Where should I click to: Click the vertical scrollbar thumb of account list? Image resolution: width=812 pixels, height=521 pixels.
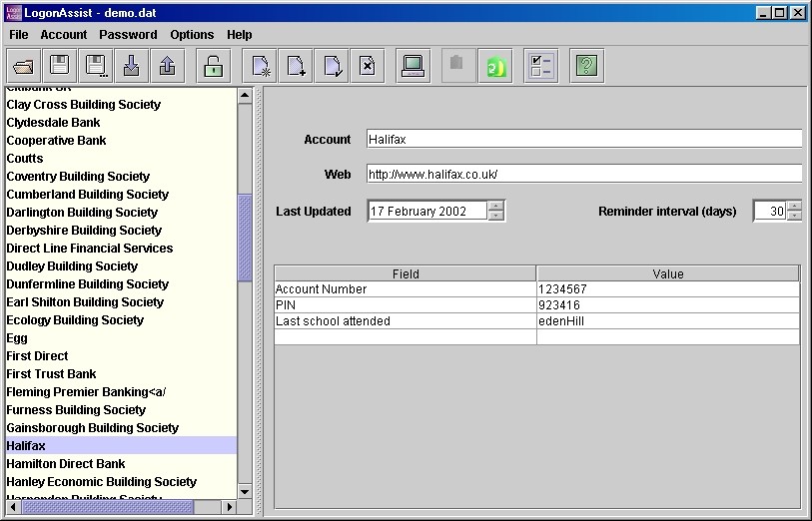[245, 238]
